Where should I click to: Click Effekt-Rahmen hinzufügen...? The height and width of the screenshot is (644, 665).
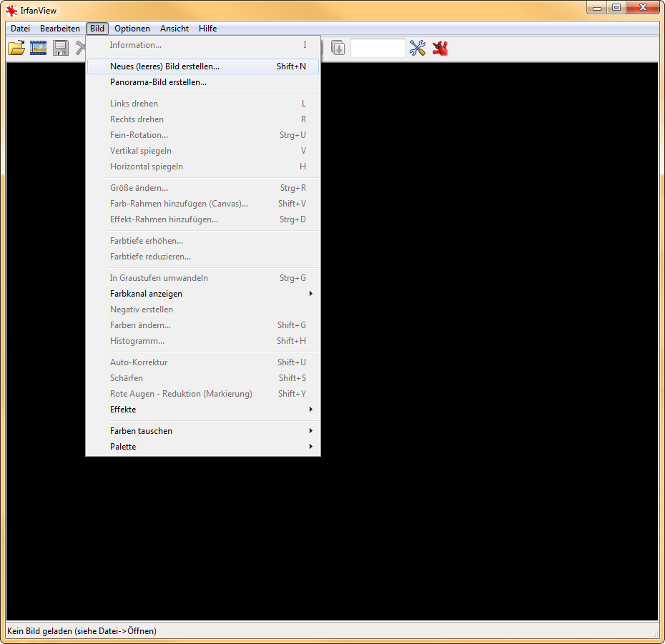coord(203,219)
